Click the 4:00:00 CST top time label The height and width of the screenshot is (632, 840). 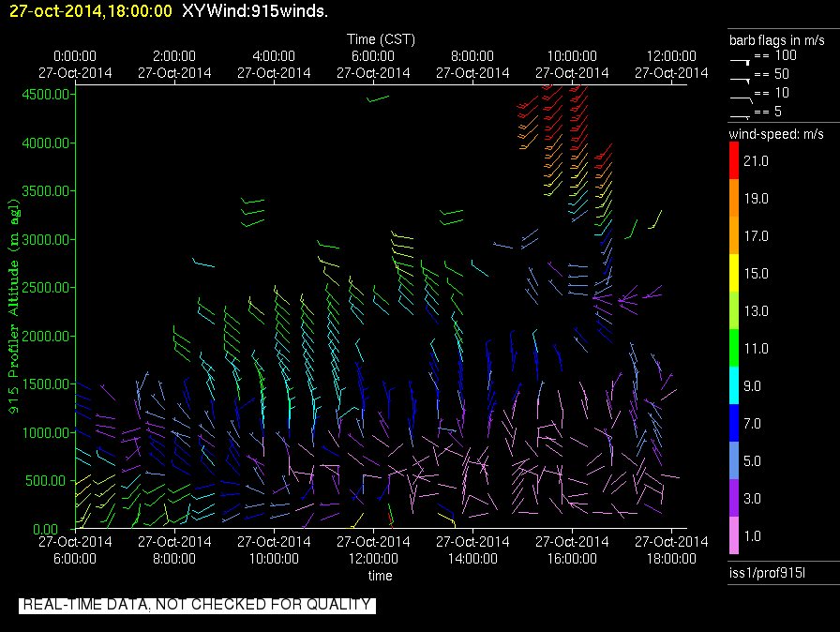click(274, 56)
